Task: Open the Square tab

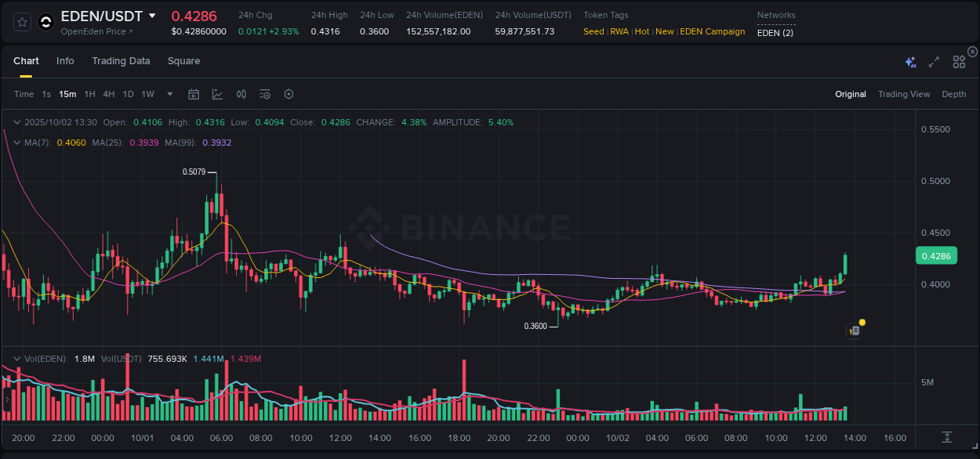Action: coord(183,61)
